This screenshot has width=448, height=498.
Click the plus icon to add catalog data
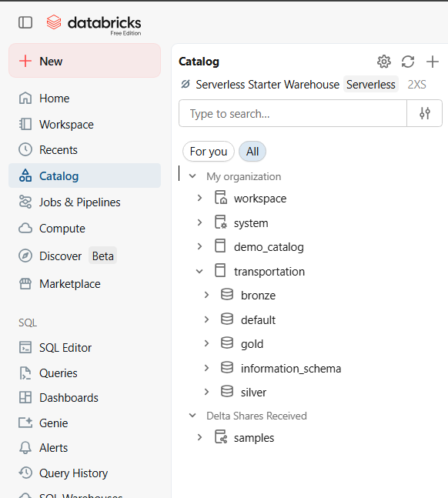tap(433, 62)
